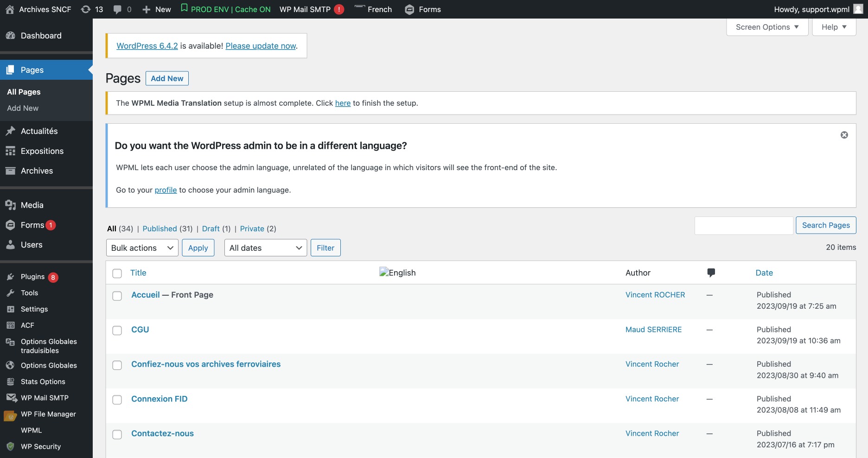Click the Forms sidebar icon

click(10, 225)
